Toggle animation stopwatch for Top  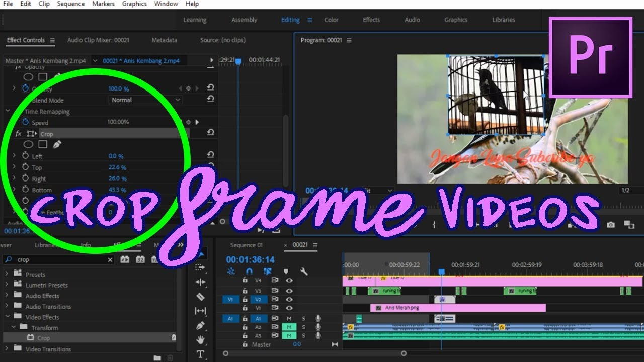click(x=26, y=167)
